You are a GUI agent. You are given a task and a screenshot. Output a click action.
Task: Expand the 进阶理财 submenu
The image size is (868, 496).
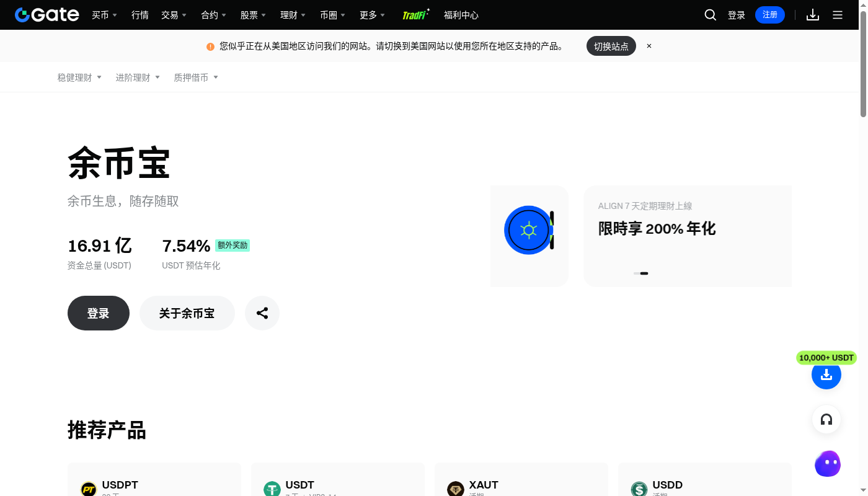138,77
